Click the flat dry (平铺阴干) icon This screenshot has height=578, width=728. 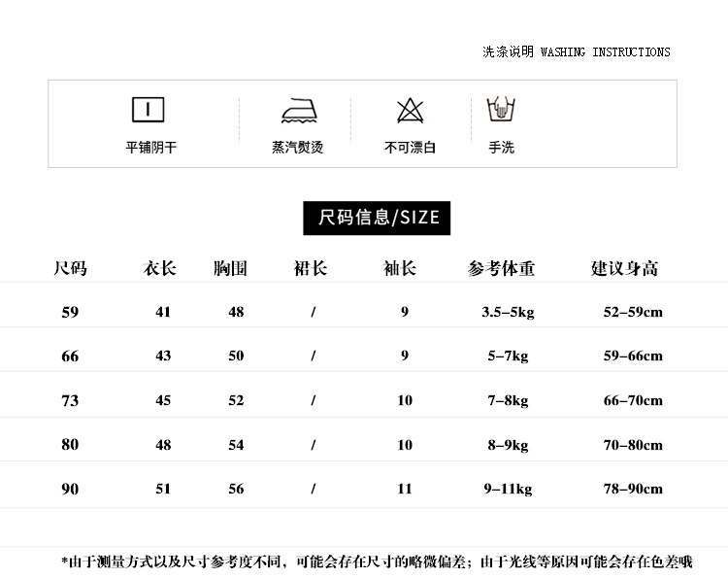(149, 110)
